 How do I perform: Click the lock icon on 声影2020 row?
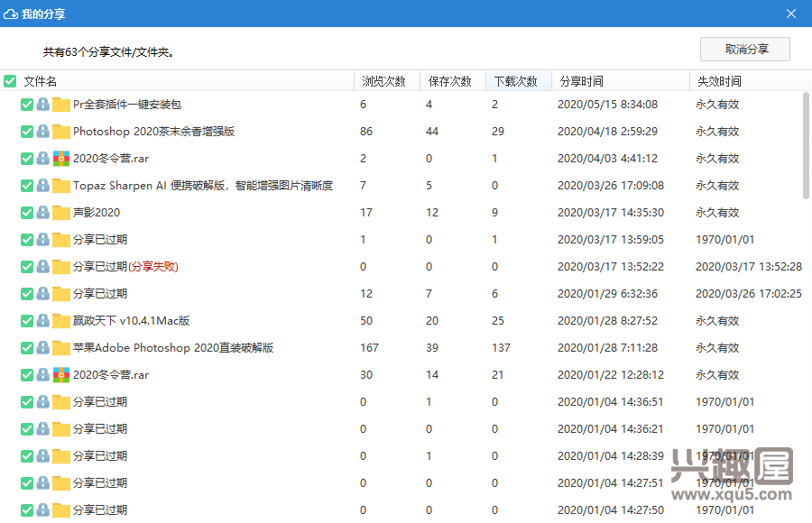coord(43,212)
